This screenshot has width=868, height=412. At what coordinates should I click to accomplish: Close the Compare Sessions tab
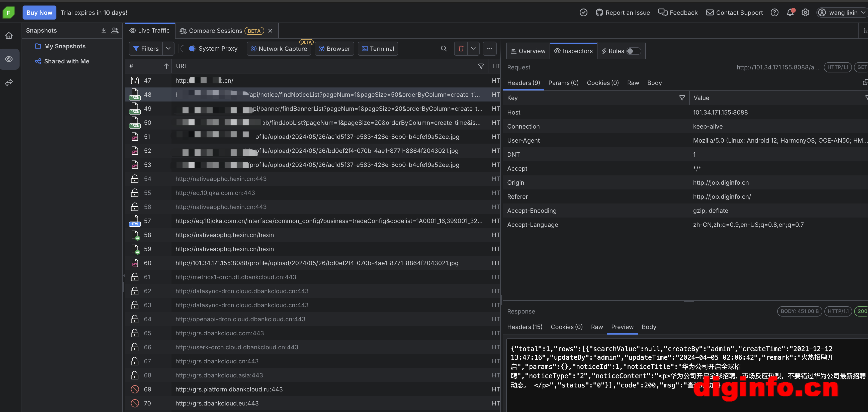click(x=270, y=31)
